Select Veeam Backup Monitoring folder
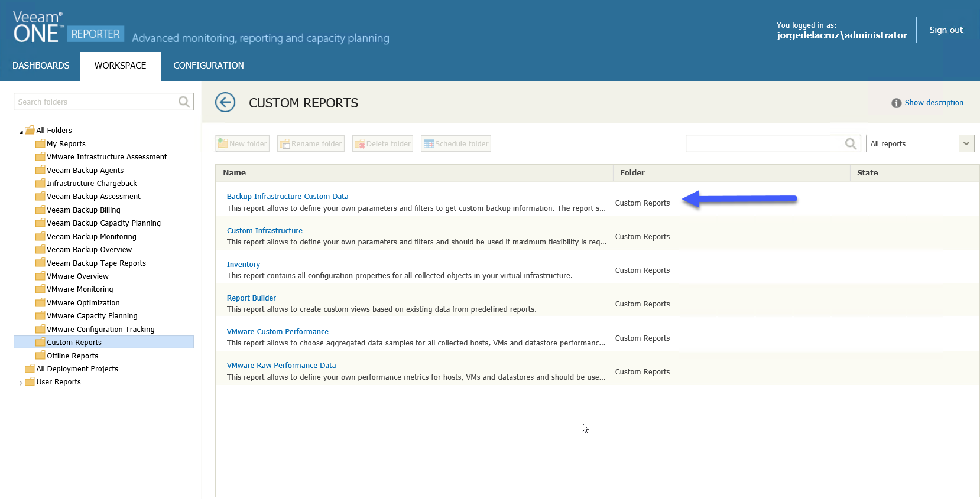This screenshot has width=980, height=499. tap(92, 237)
